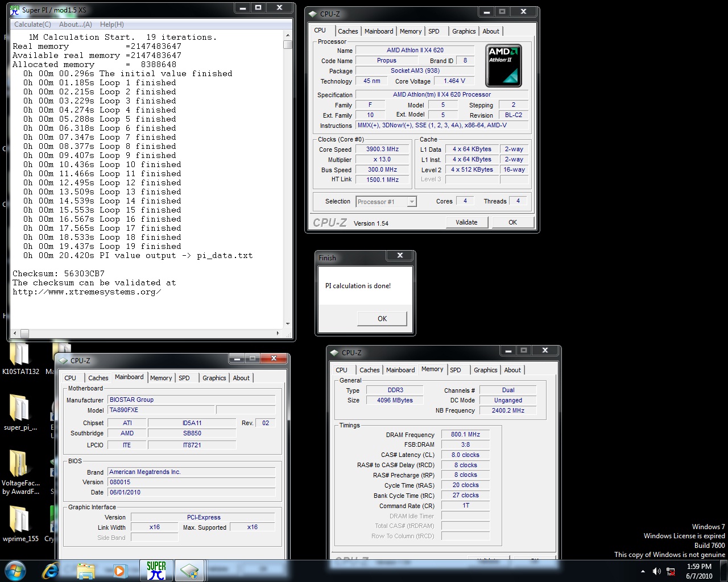Click title bar icon of CPU-Z processor window
The width and height of the screenshot is (728, 582).
312,14
